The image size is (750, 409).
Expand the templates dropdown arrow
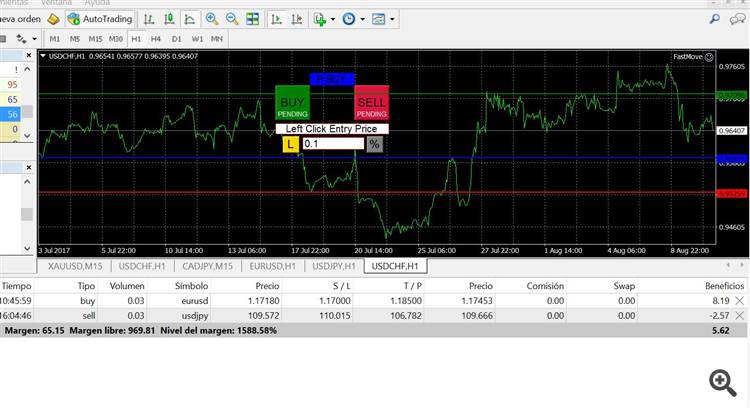392,19
